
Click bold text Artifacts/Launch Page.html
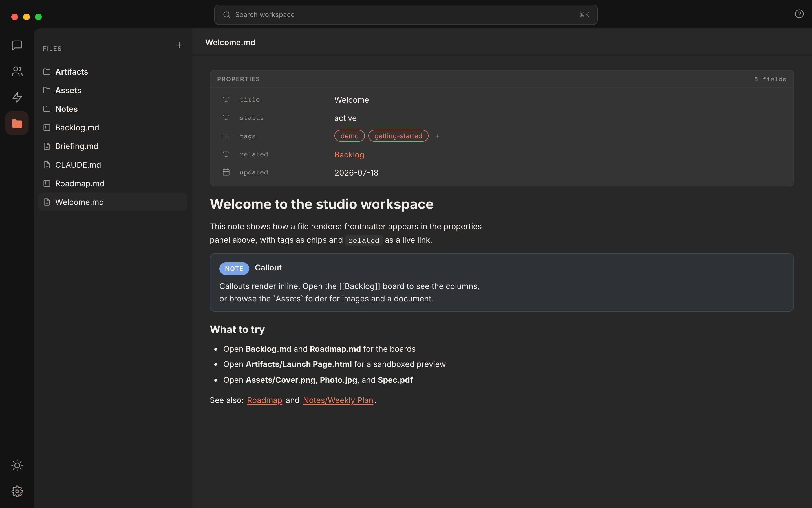coord(299,364)
